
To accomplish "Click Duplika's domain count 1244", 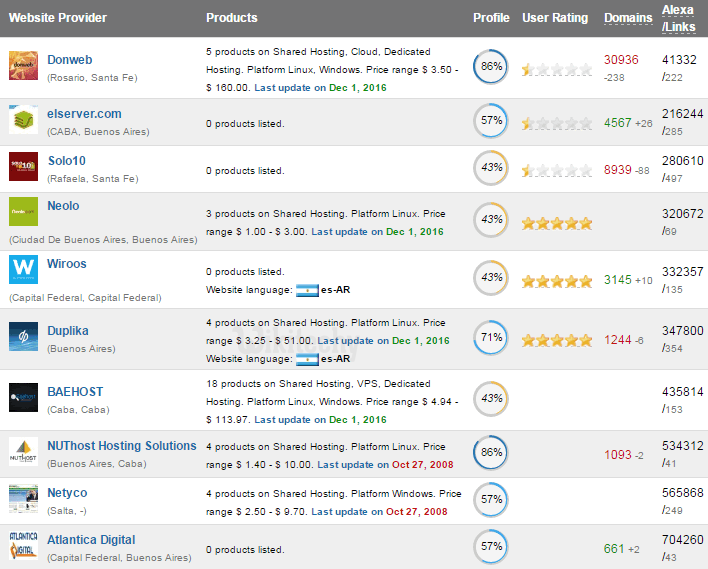I will [618, 340].
